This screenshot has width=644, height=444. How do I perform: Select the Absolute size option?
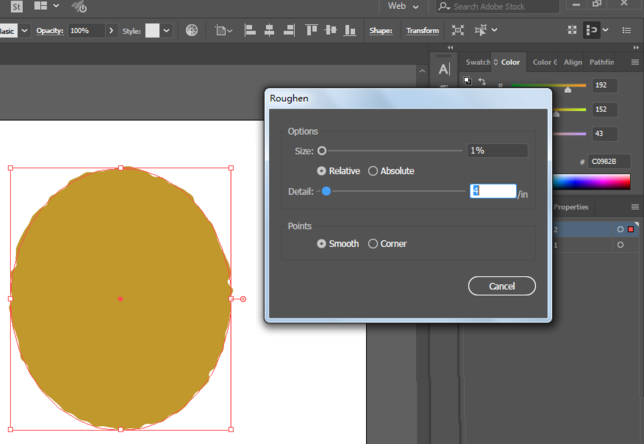[x=373, y=171]
